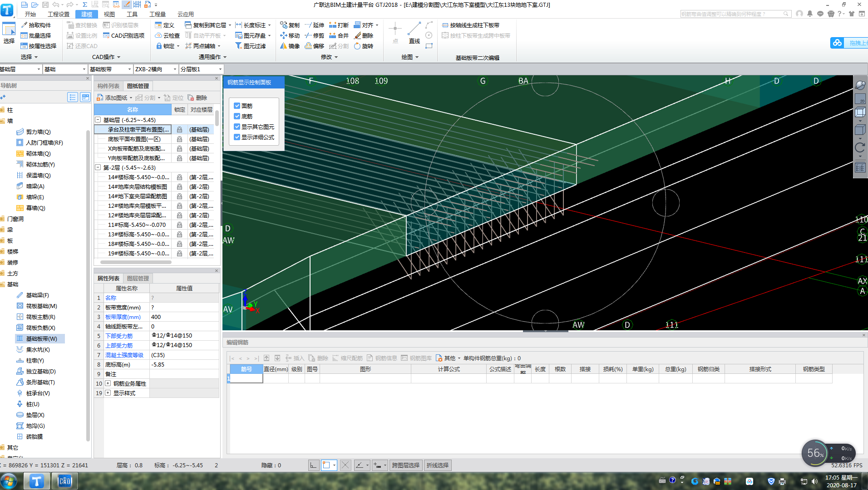
Task: Select the 批量选择 batch select tool
Action: (36, 35)
